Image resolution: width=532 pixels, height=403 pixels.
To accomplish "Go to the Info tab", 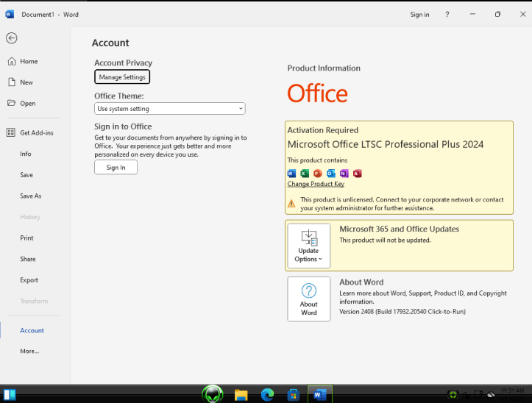I will coord(26,154).
